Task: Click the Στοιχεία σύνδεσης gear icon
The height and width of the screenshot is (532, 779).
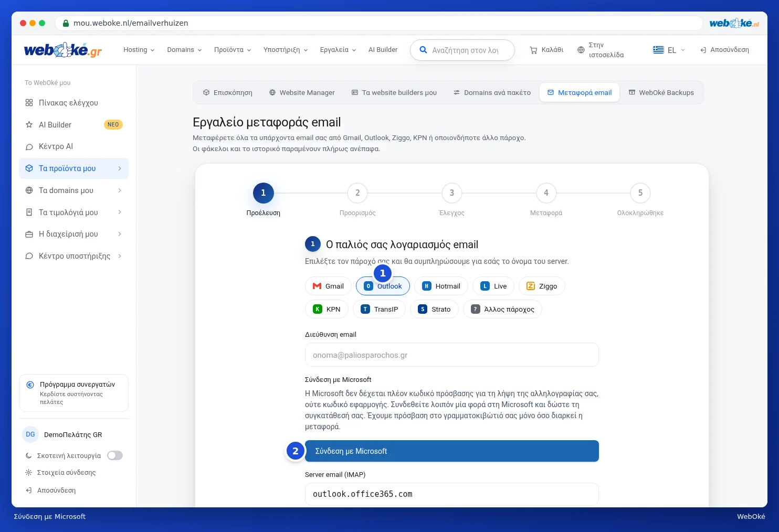Action: click(x=29, y=473)
